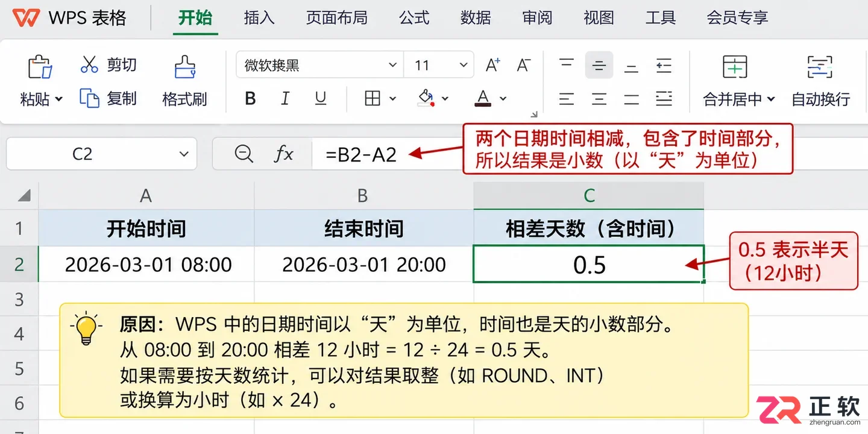Open the font color dropdown arrow

[503, 98]
